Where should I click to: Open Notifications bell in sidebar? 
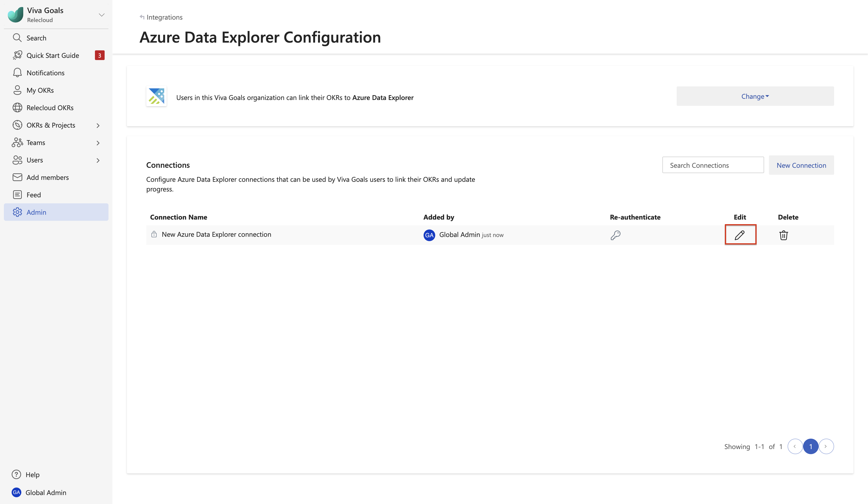17,73
